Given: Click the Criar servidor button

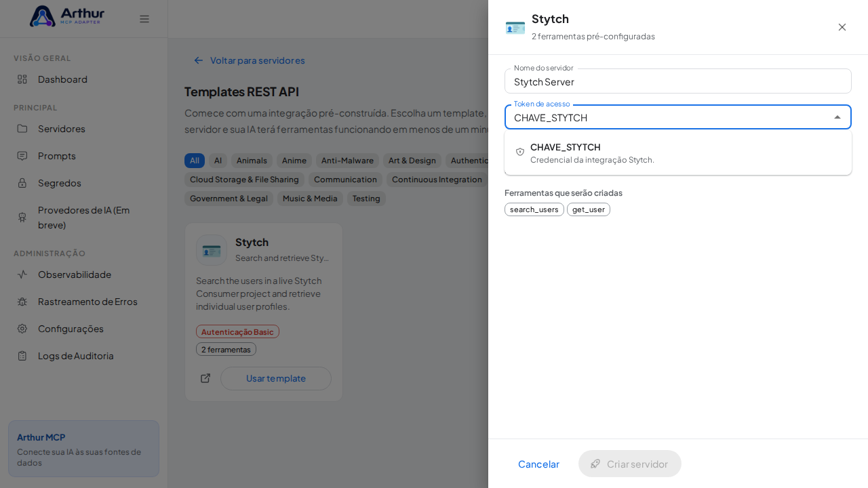Looking at the screenshot, I should (x=630, y=464).
